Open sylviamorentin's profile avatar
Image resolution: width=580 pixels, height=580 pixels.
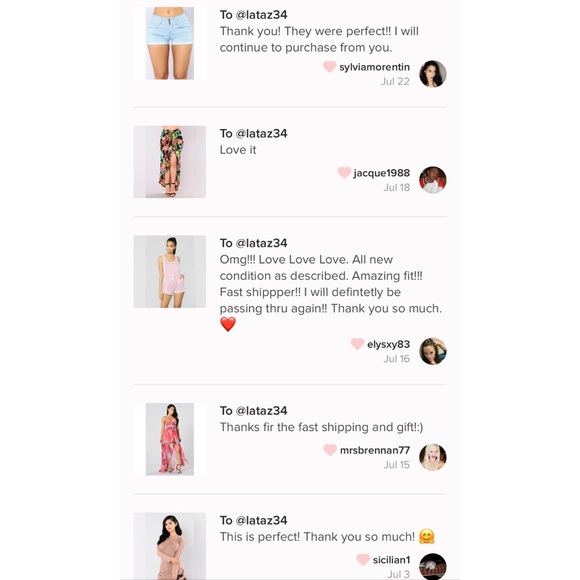coord(432,74)
